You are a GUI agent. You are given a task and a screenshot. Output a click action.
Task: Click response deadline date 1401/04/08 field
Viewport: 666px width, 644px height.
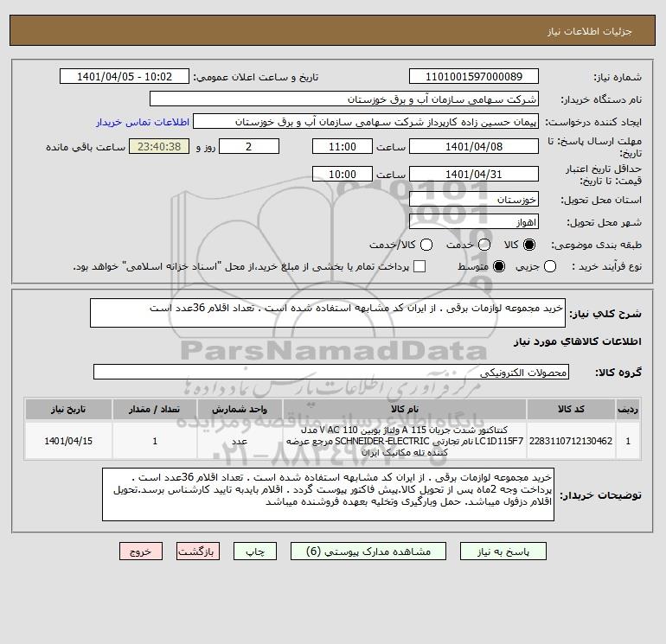[474, 146]
